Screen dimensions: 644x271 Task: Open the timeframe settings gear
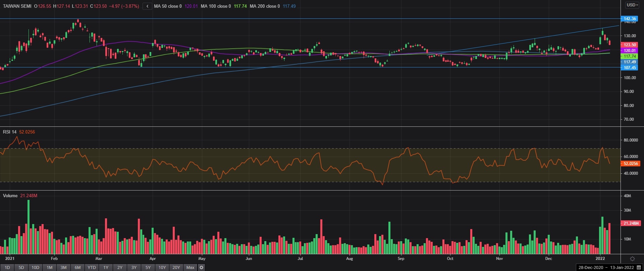201,267
